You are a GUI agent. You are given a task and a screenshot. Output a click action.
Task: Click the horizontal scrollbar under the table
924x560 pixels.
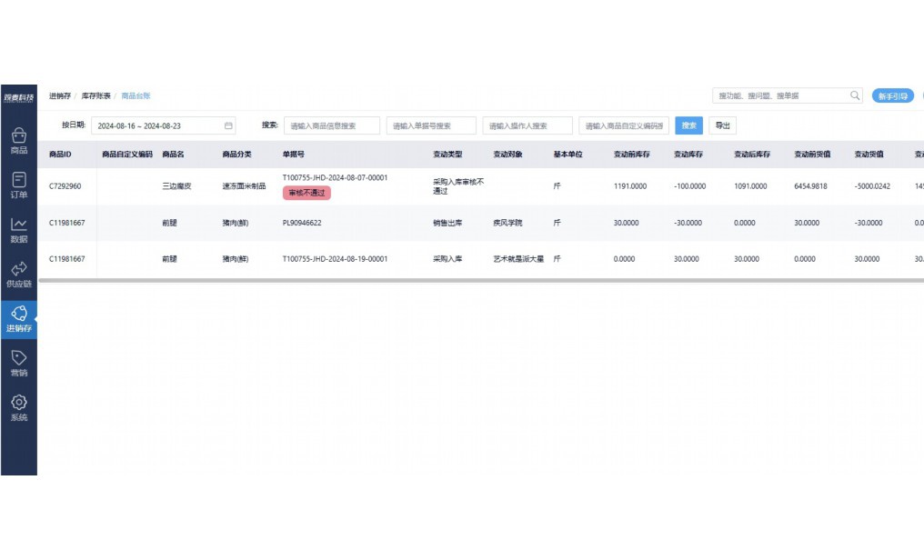coord(481,281)
